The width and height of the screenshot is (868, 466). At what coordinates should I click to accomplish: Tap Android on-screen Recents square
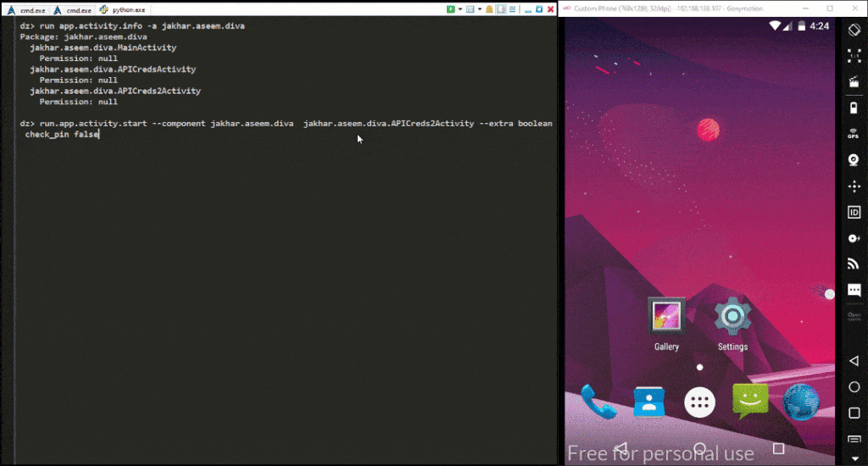click(x=778, y=448)
